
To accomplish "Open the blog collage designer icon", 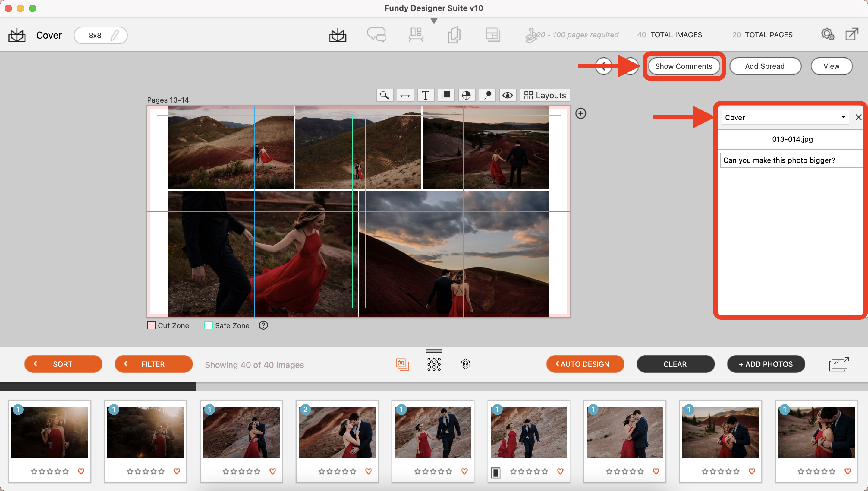I will click(493, 35).
